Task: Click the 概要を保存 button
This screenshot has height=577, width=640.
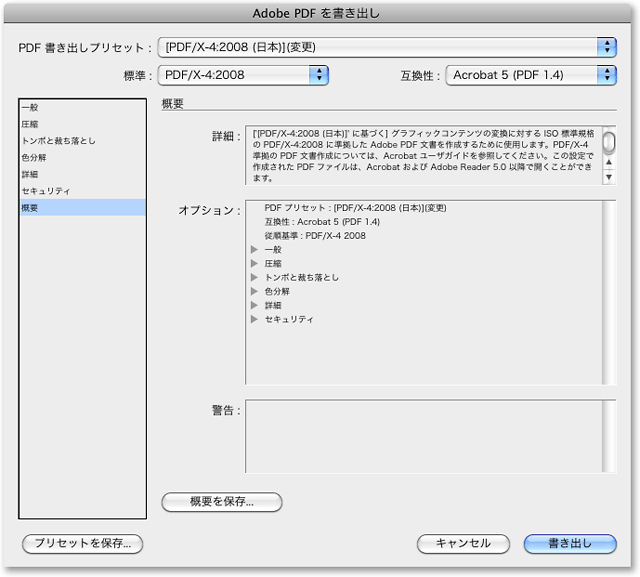Action: (x=222, y=502)
